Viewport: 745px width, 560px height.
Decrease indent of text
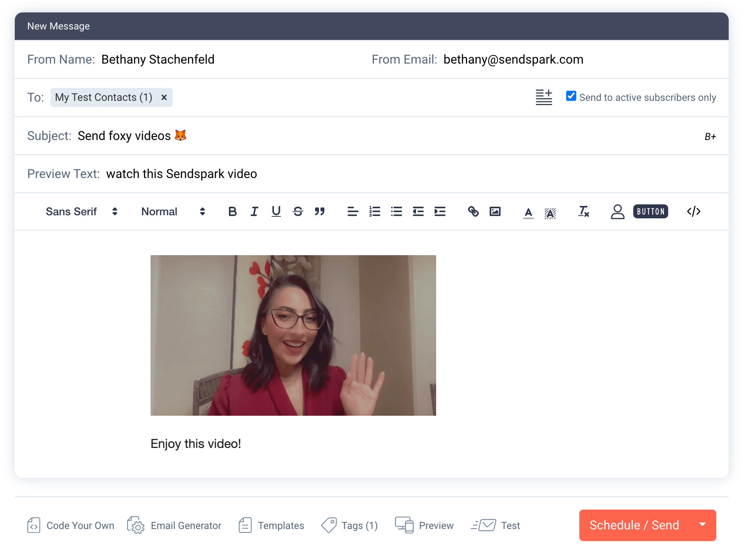tap(418, 211)
